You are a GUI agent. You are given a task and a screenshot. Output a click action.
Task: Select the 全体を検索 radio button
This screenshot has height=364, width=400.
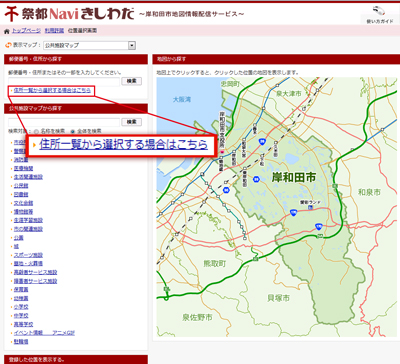click(73, 131)
